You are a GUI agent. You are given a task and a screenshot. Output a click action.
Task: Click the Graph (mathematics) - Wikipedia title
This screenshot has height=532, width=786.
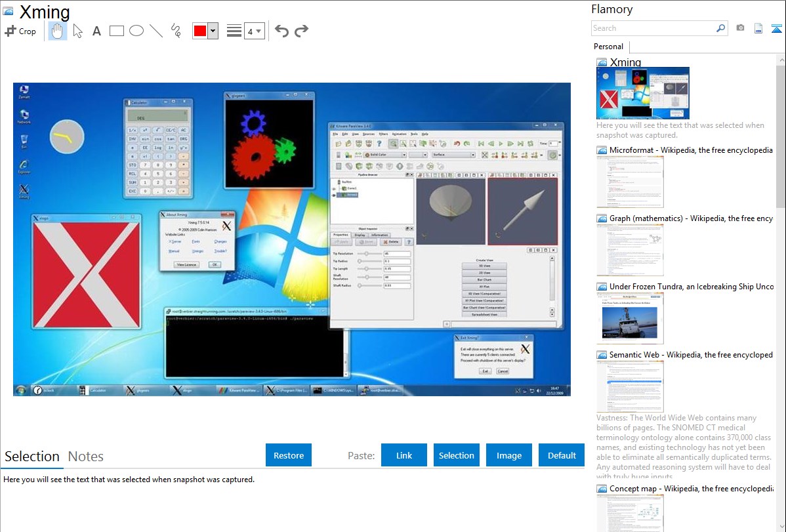pyautogui.click(x=691, y=218)
